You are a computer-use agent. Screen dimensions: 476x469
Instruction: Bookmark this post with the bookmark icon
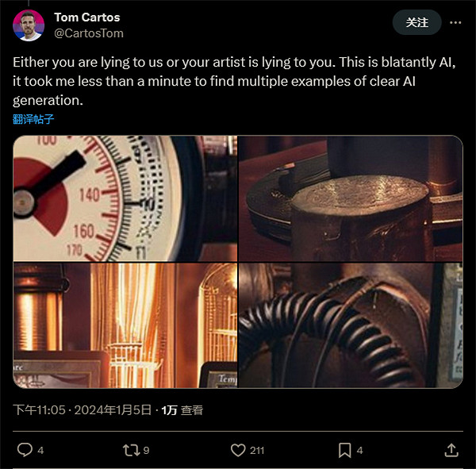344,450
